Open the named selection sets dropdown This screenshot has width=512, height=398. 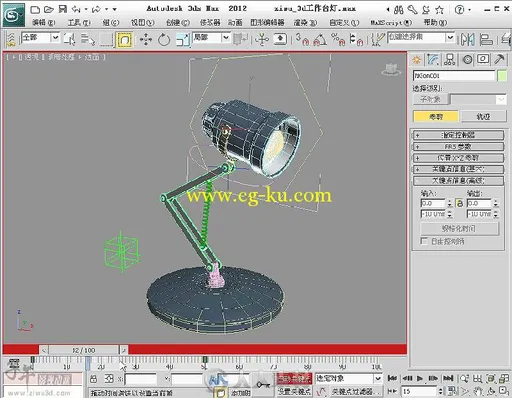pyautogui.click(x=421, y=37)
